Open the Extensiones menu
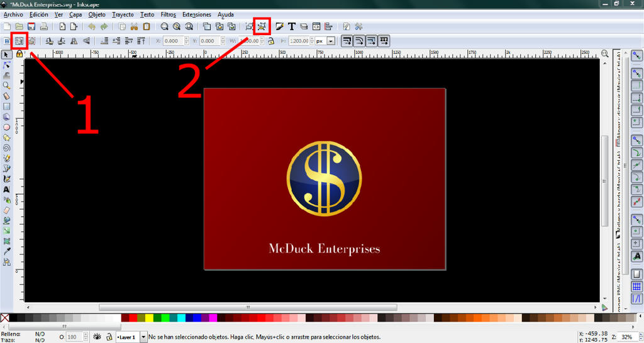Viewport: 644px width, 343px height. coord(197,14)
